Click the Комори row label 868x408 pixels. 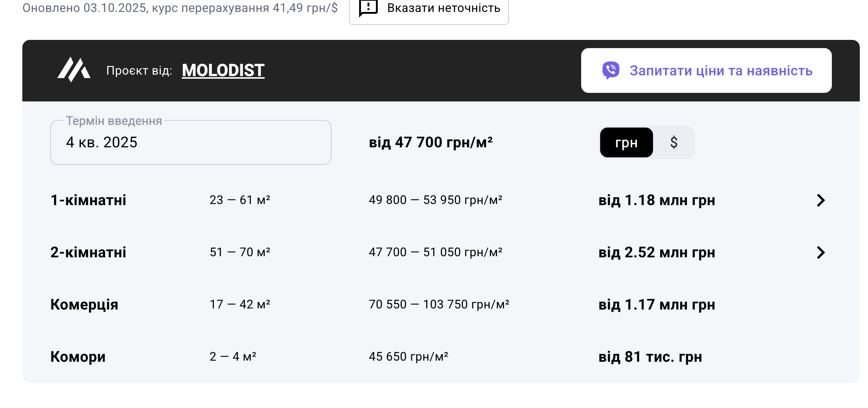[78, 357]
